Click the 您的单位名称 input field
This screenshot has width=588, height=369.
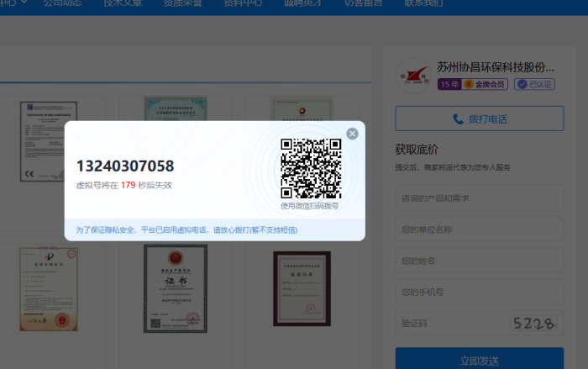point(479,229)
